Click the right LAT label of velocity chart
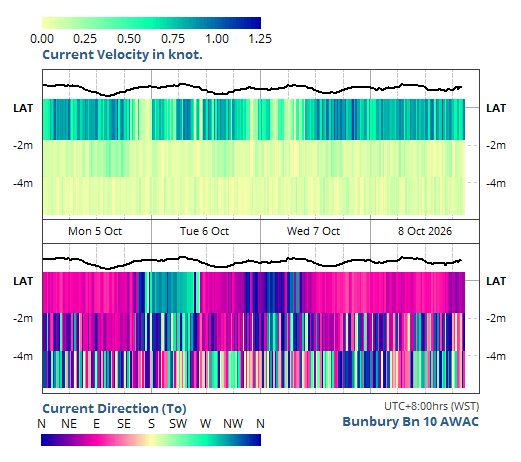Screen dimensions: 521x462 [496, 108]
